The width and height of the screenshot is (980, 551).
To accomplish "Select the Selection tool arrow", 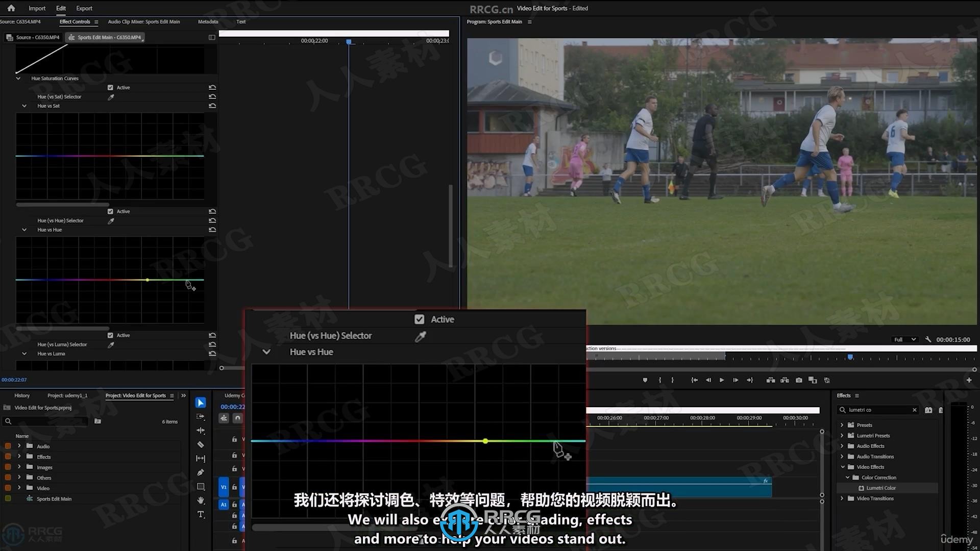I will click(201, 403).
